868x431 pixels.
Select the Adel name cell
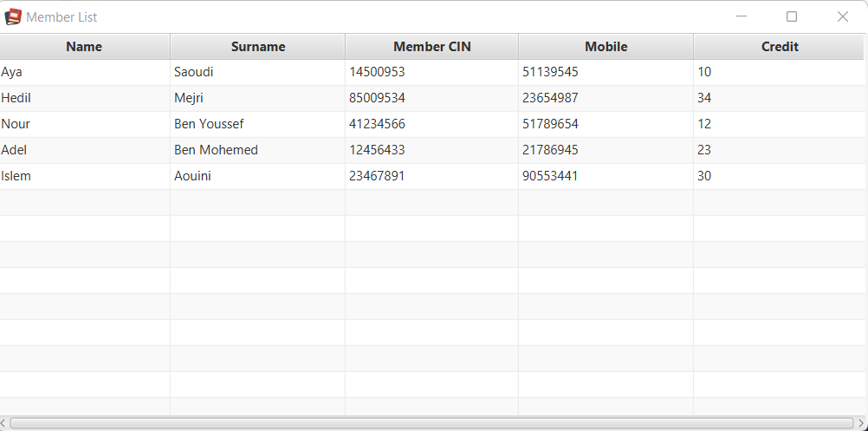click(85, 150)
